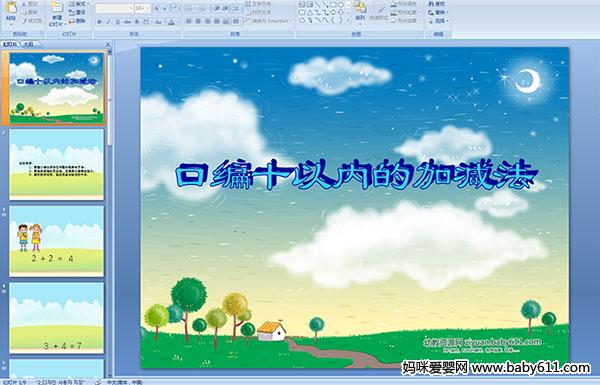Click the Delete slide command
This screenshot has height=385, width=600.
point(77,21)
